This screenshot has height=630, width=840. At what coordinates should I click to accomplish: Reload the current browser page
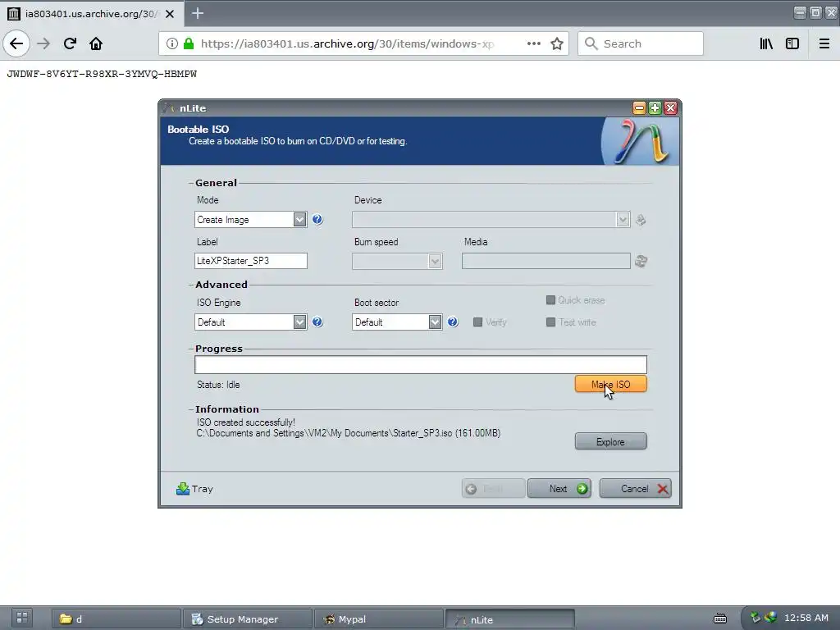tap(70, 43)
